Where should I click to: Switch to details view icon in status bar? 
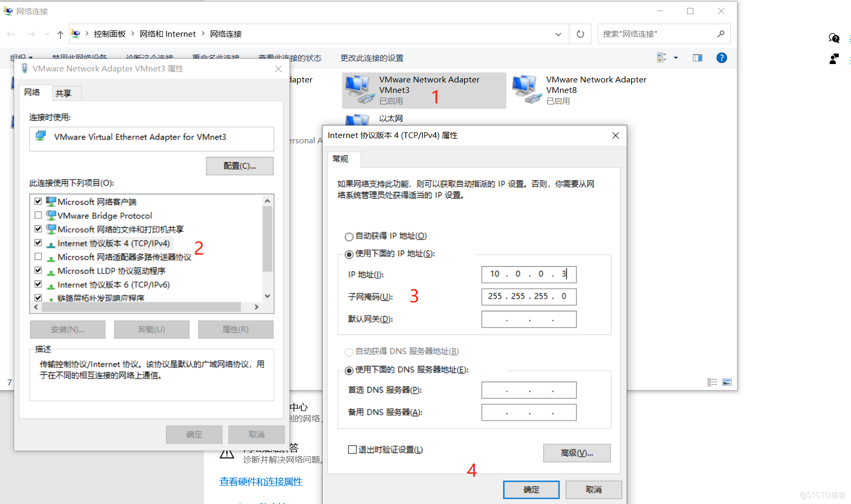click(x=712, y=382)
